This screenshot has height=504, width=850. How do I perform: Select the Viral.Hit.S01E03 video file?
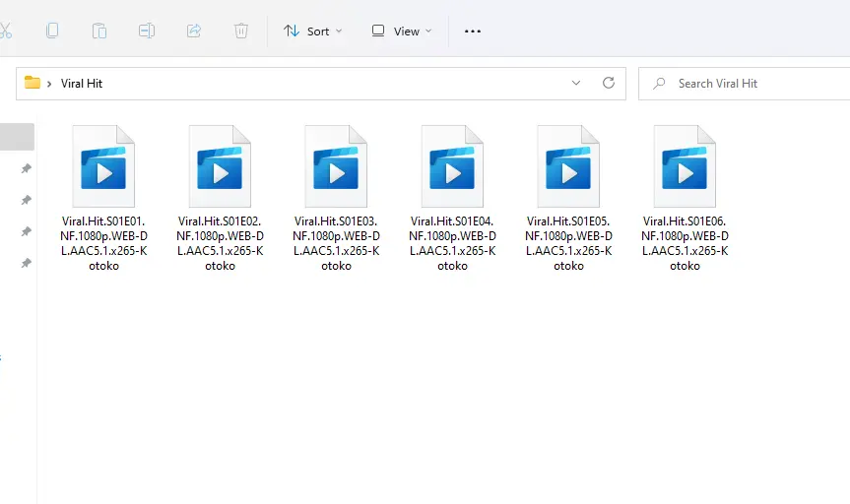[x=336, y=198]
